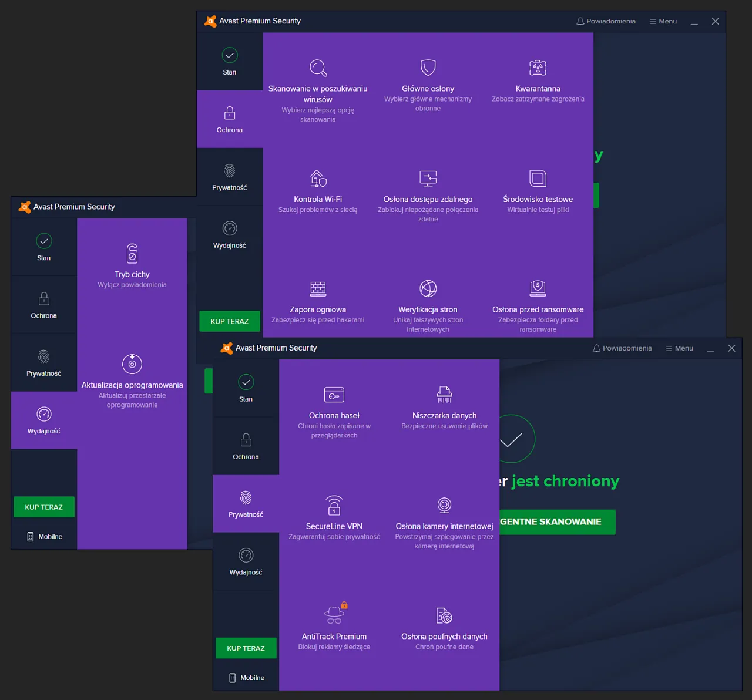752x700 pixels.
Task: Open the SecureLine VPN icon
Action: click(334, 505)
